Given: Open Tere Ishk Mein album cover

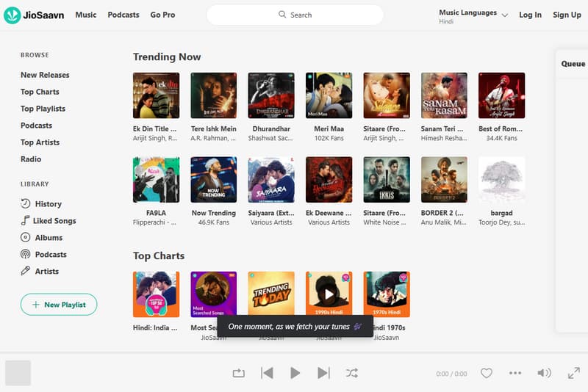Looking at the screenshot, I should 214,95.
